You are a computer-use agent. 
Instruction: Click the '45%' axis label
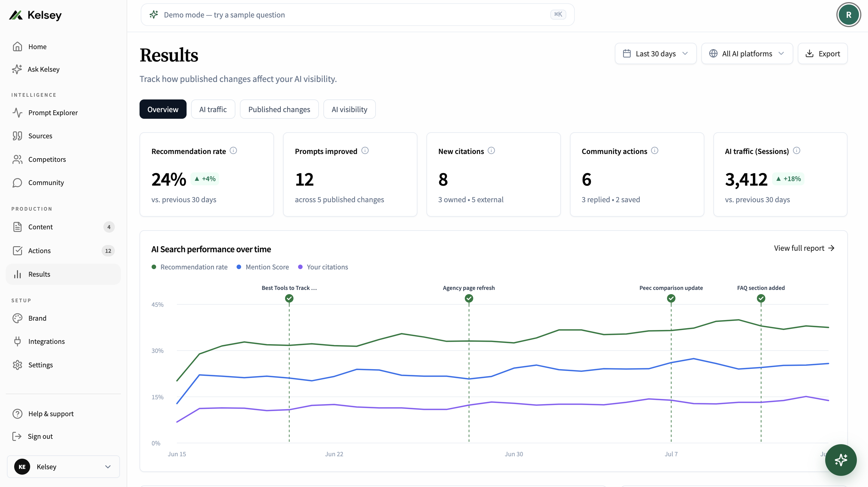[x=157, y=304]
